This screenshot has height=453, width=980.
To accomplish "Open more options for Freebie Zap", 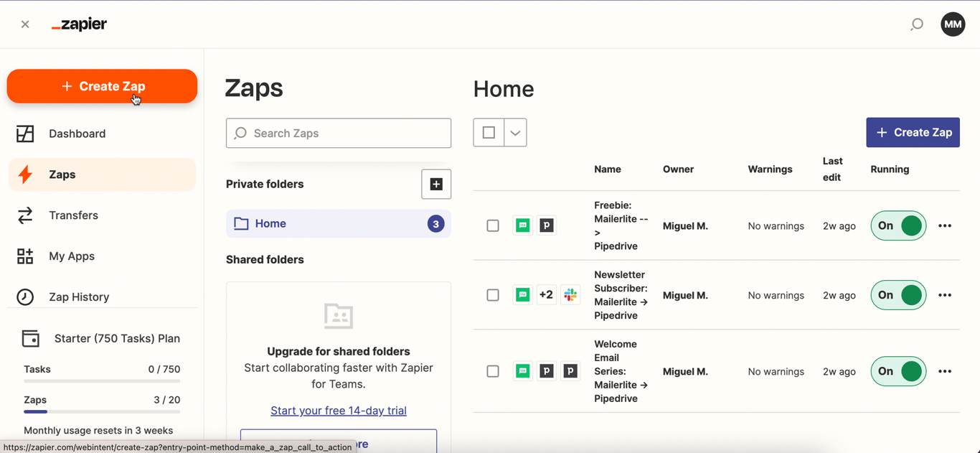I will [x=945, y=225].
